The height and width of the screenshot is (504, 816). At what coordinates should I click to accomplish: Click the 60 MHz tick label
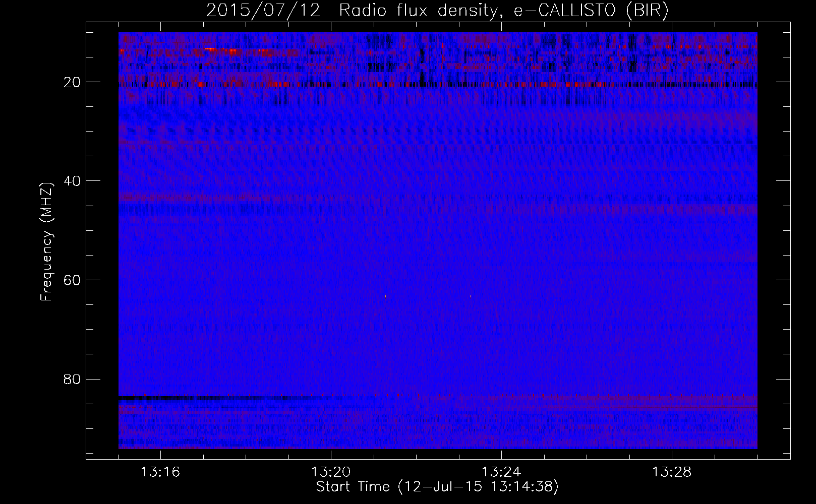click(x=73, y=280)
